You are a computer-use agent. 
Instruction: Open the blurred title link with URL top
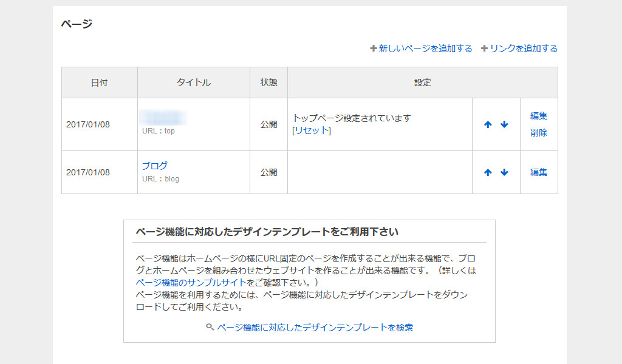(x=163, y=118)
